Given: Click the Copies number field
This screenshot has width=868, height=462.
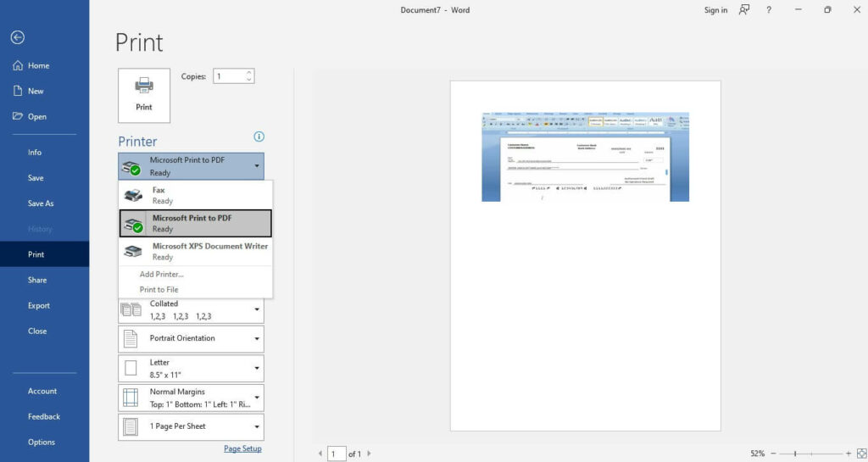Looking at the screenshot, I should (229, 76).
